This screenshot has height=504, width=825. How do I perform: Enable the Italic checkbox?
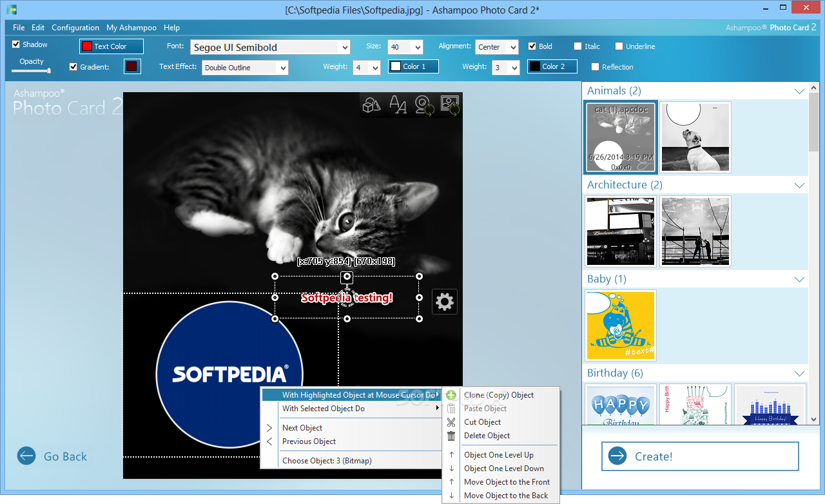pyautogui.click(x=578, y=46)
